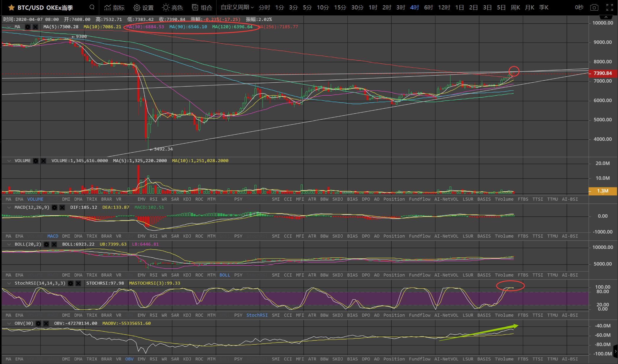Enter fullscreen mode with the expand icon
618x364 pixels.
[x=609, y=7]
